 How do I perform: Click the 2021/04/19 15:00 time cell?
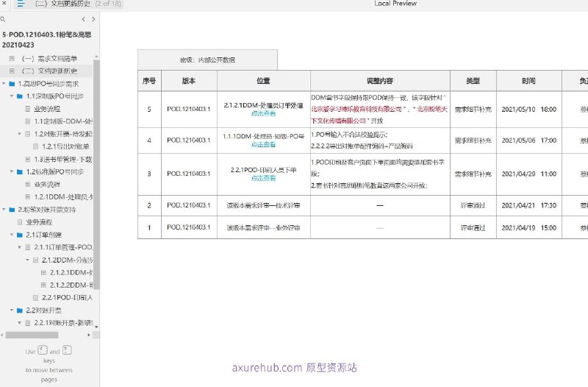pyautogui.click(x=528, y=227)
